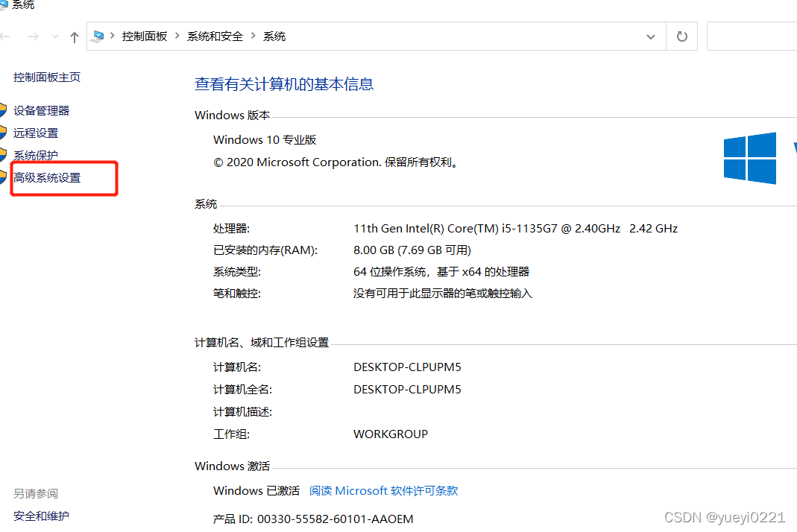Go up one level with up arrow

click(75, 37)
